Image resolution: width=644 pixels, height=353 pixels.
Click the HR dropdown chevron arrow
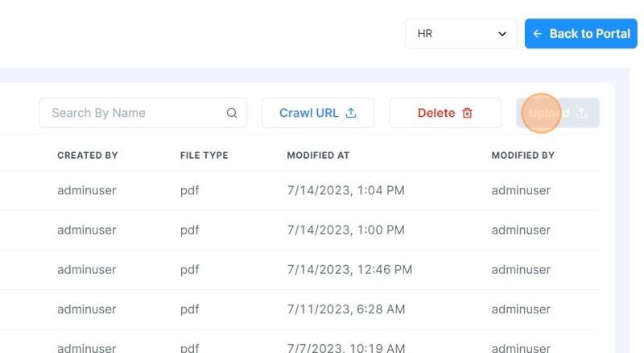point(502,34)
